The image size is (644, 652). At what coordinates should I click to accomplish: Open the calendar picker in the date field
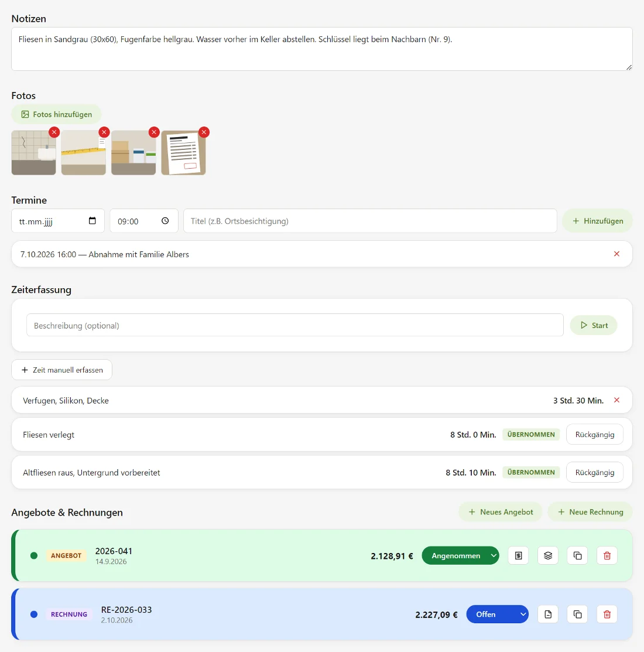point(93,221)
